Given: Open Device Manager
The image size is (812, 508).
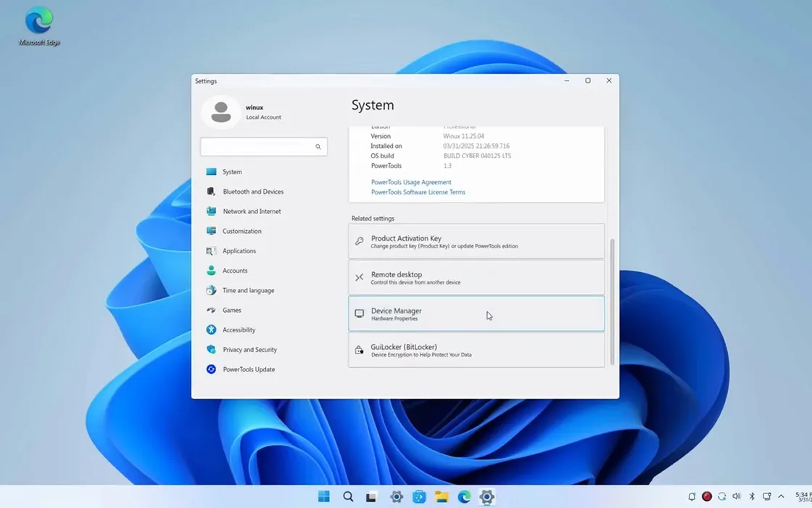Looking at the screenshot, I should [476, 314].
